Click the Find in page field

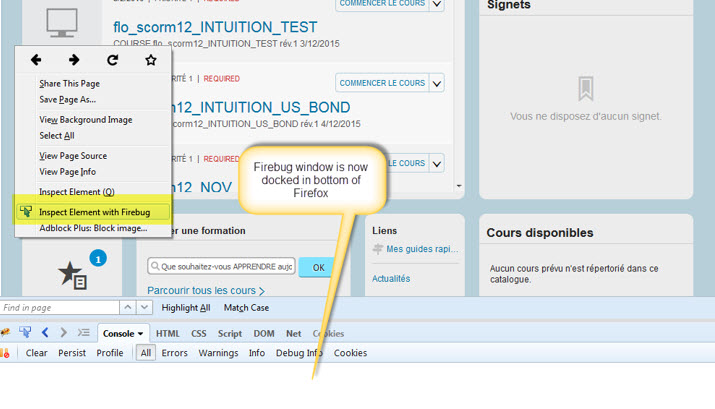click(x=60, y=308)
